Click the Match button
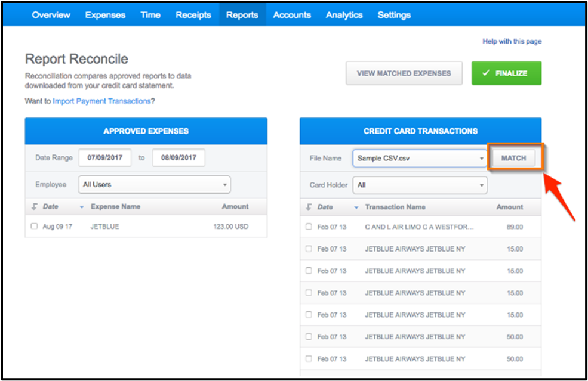This screenshot has width=588, height=381. coord(514,158)
